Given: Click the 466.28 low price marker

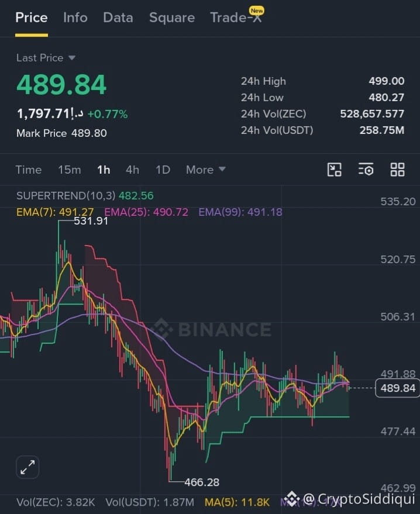Looking at the screenshot, I should click(202, 482).
